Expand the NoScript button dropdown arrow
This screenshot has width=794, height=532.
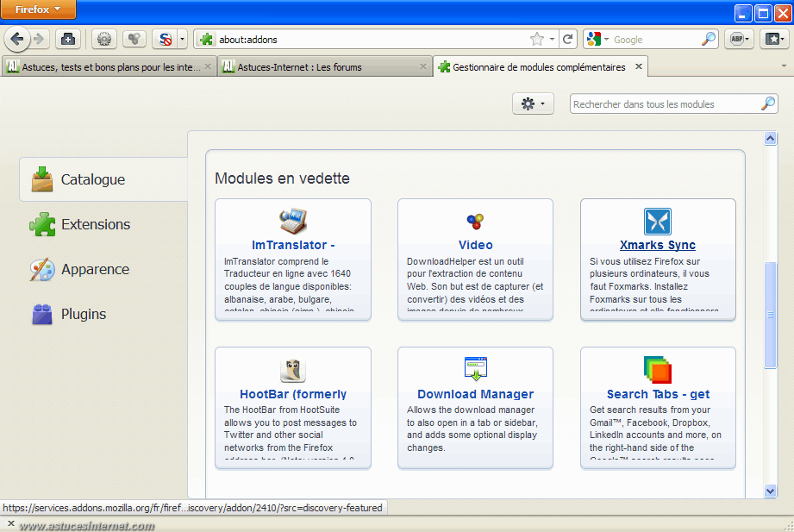pos(183,39)
